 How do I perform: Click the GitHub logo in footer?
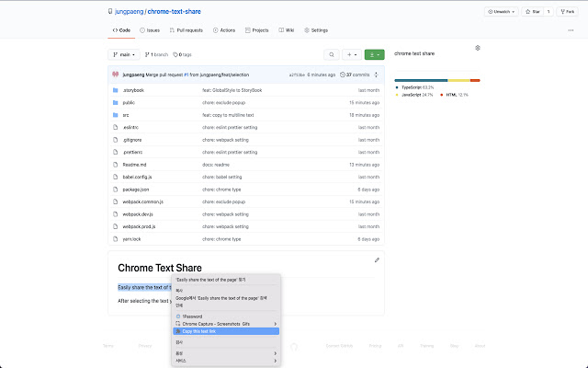point(294,347)
